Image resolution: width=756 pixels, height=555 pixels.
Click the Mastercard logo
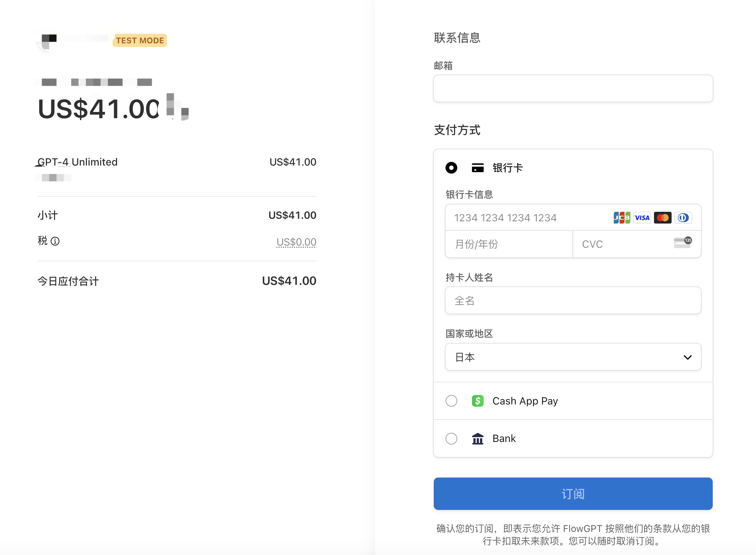[x=663, y=218]
